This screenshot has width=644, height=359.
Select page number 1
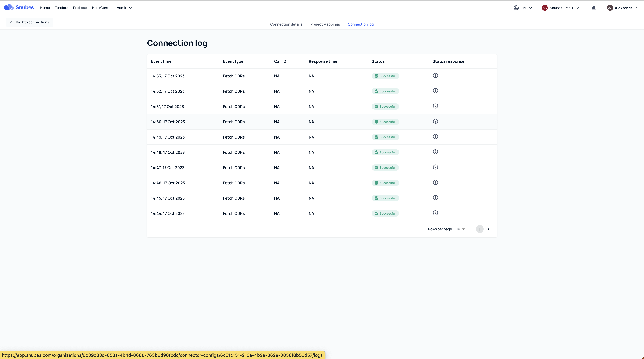click(x=479, y=229)
